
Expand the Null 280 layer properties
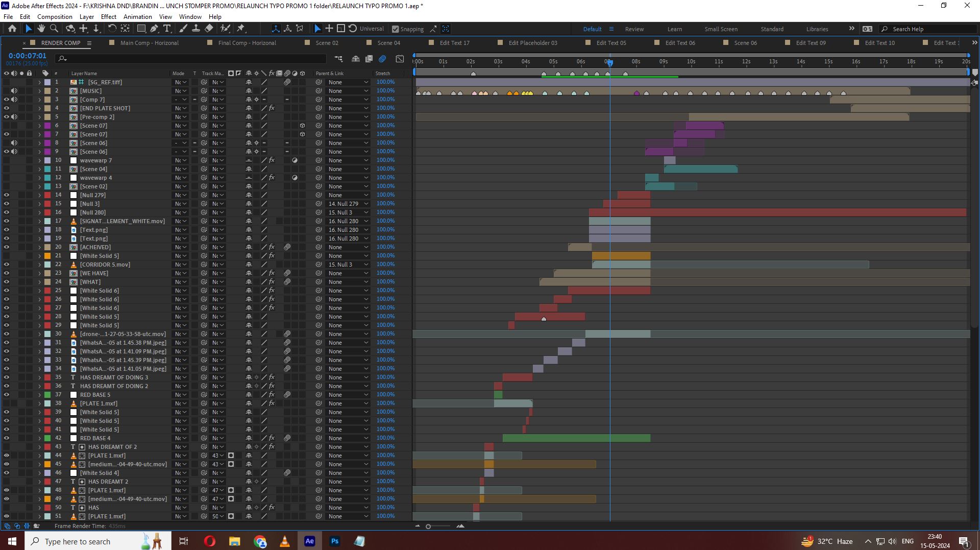pos(39,212)
